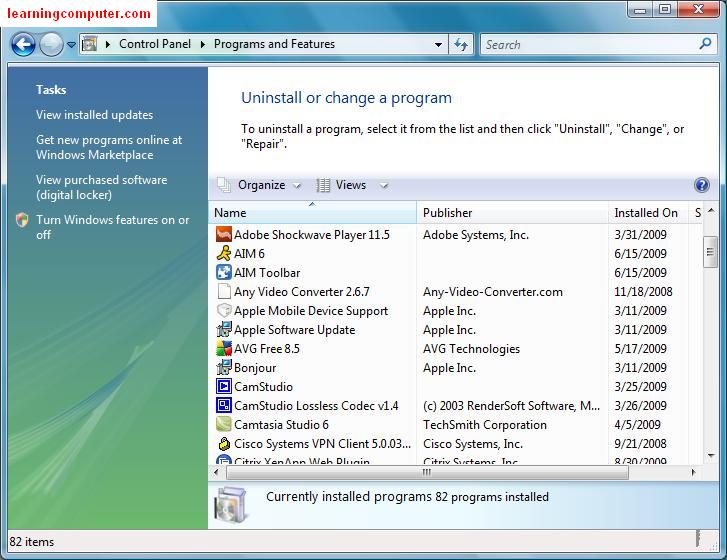This screenshot has height=560, width=727.
Task: Click the Forward navigation arrow
Action: tap(51, 45)
